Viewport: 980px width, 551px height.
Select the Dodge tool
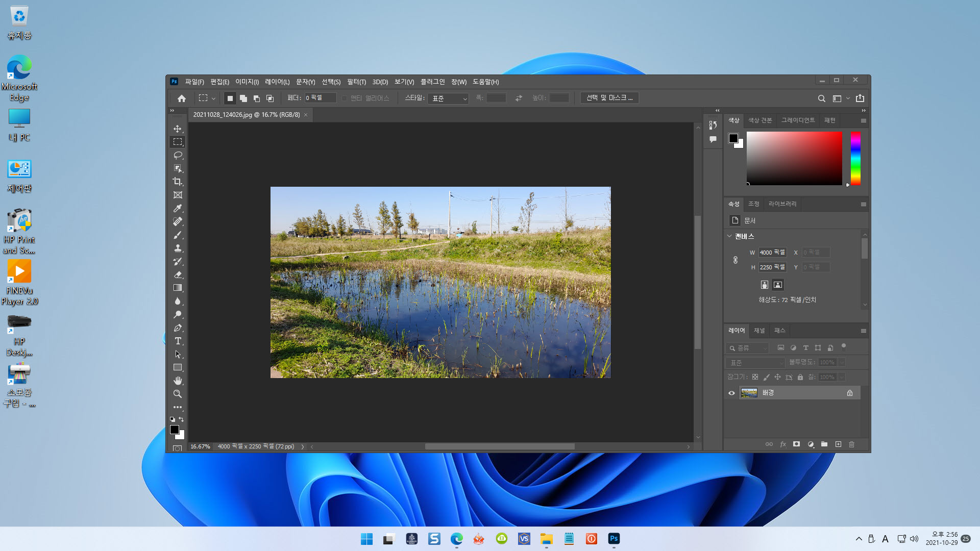tap(178, 314)
